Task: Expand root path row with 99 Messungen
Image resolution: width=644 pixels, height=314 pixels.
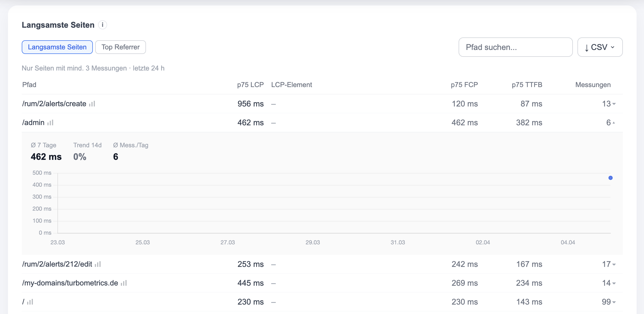Action: (x=614, y=302)
